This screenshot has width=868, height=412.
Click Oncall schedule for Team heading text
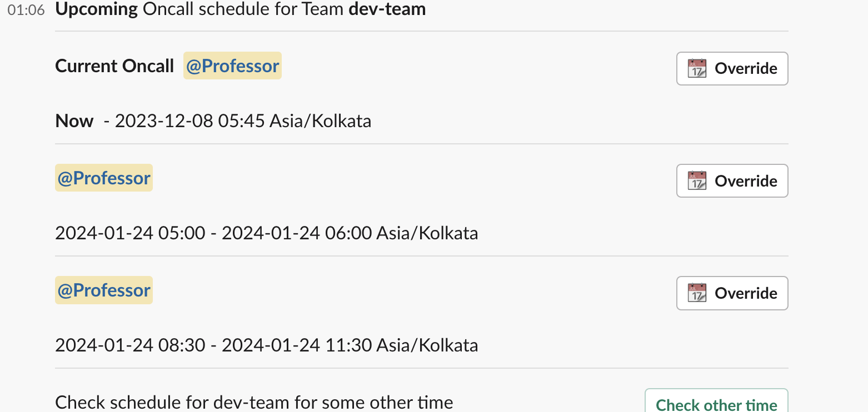point(243,9)
